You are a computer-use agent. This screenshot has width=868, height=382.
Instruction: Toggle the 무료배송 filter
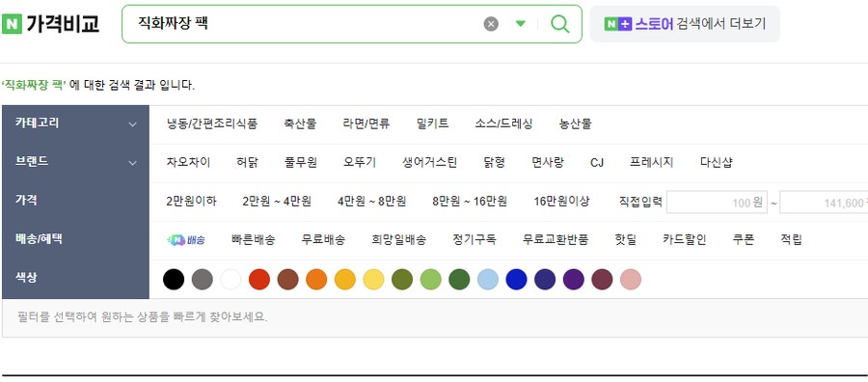coord(323,240)
